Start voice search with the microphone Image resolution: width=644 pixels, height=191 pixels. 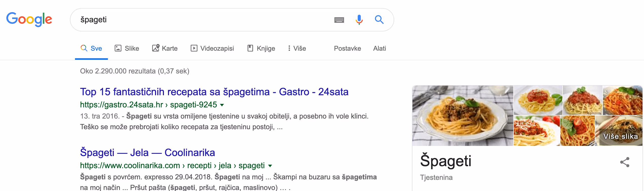pos(359,20)
